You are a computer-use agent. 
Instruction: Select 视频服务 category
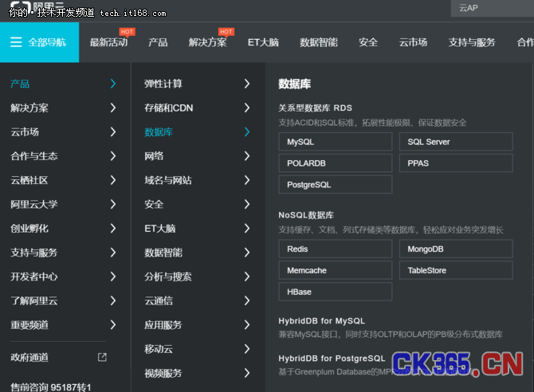coord(163,373)
